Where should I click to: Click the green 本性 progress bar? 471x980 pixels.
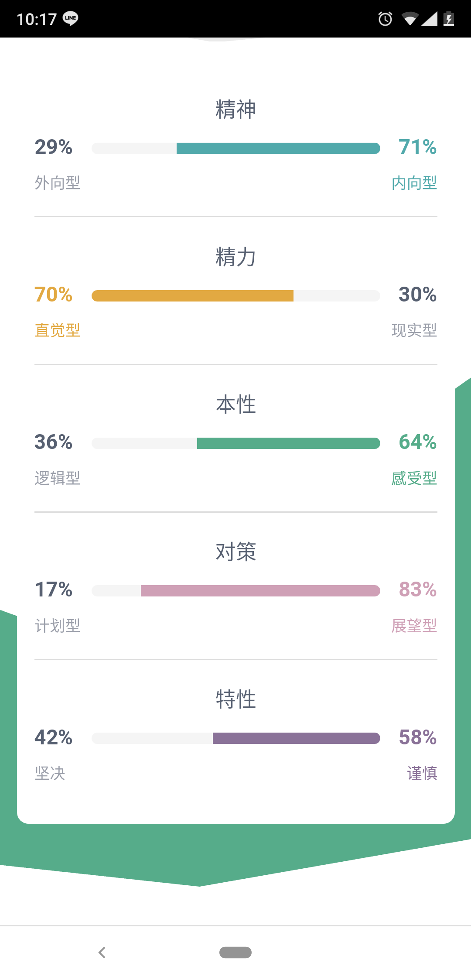(x=236, y=443)
